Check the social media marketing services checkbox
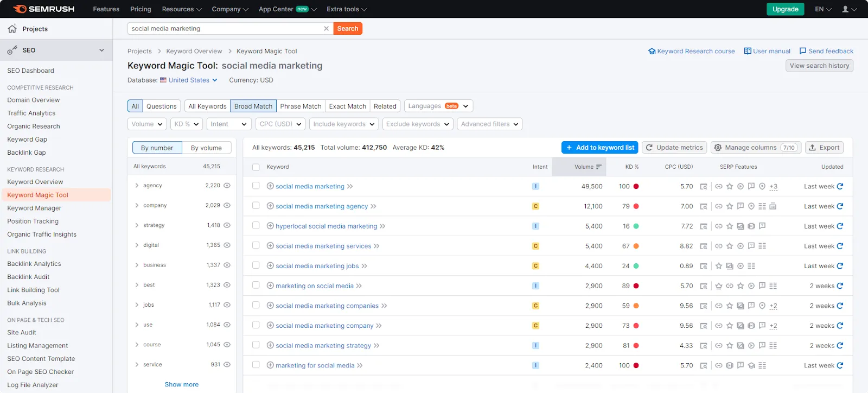The image size is (868, 393). [256, 245]
